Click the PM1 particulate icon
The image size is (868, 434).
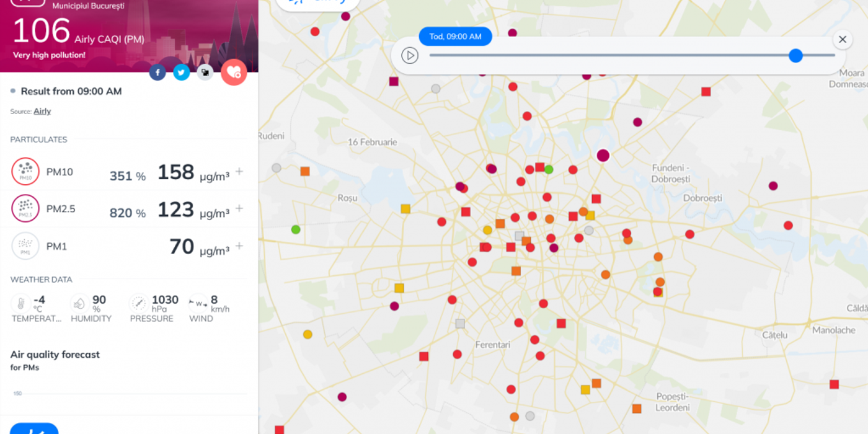point(25,246)
